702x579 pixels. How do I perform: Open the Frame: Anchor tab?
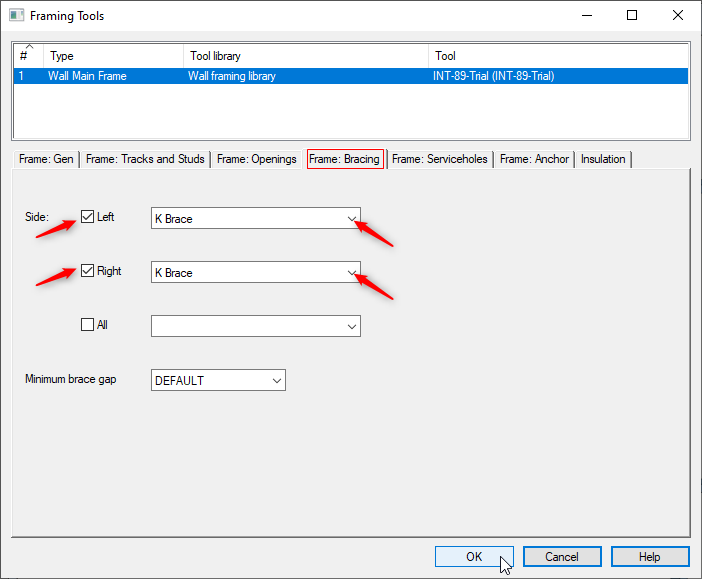pos(534,159)
